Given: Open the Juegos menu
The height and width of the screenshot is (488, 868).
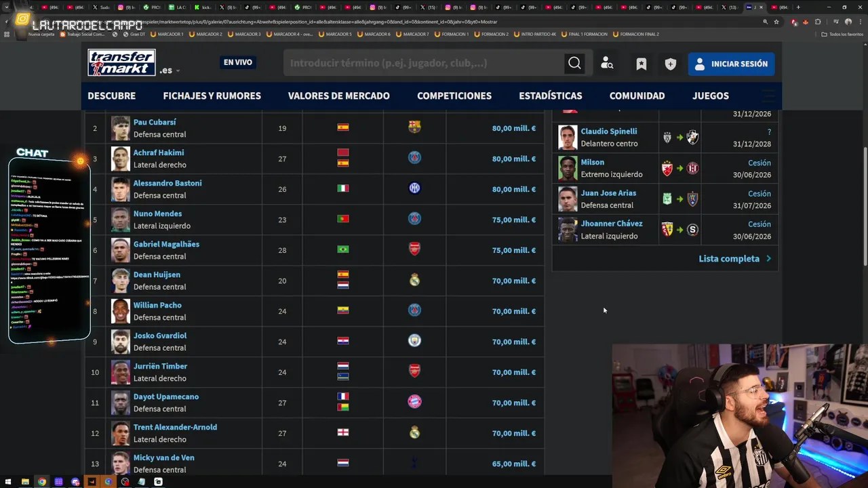Looking at the screenshot, I should pos(711,96).
